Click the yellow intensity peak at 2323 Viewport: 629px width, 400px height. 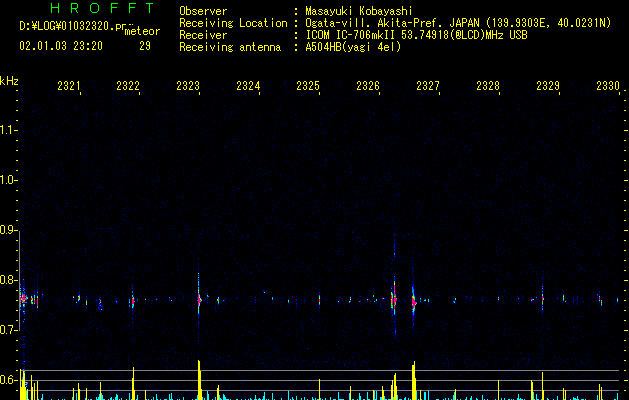pyautogui.click(x=199, y=379)
